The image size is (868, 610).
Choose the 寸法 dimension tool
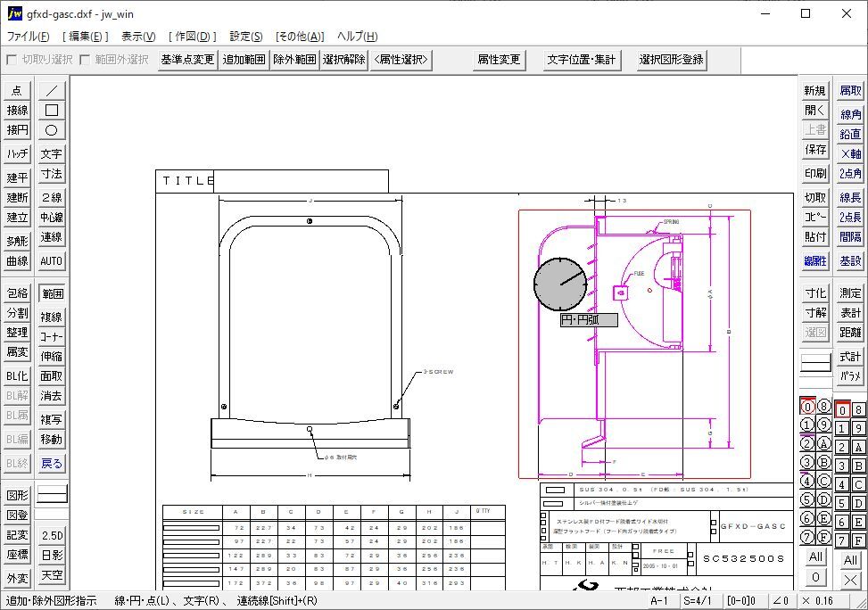[52, 175]
